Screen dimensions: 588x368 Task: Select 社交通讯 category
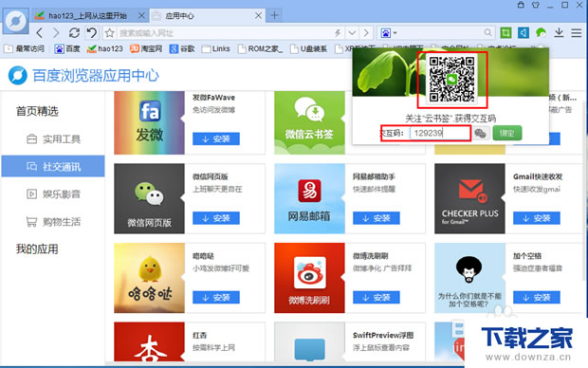(x=53, y=166)
